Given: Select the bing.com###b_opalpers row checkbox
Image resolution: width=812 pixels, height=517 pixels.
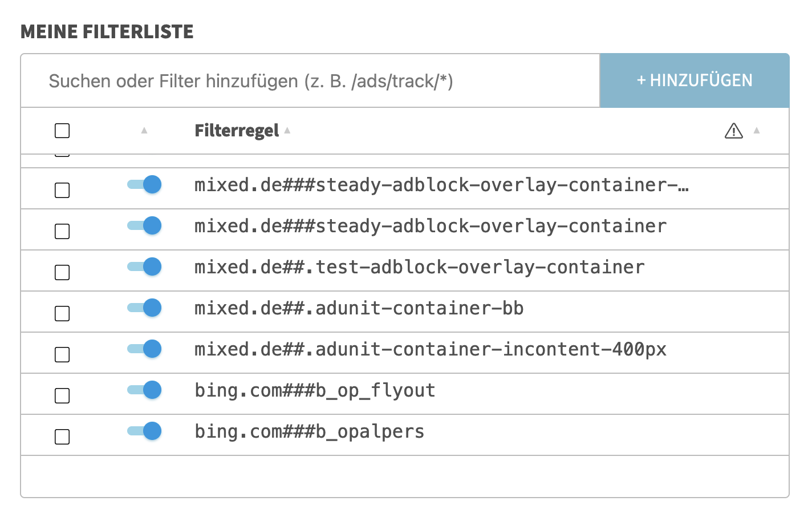Looking at the screenshot, I should (x=62, y=437).
